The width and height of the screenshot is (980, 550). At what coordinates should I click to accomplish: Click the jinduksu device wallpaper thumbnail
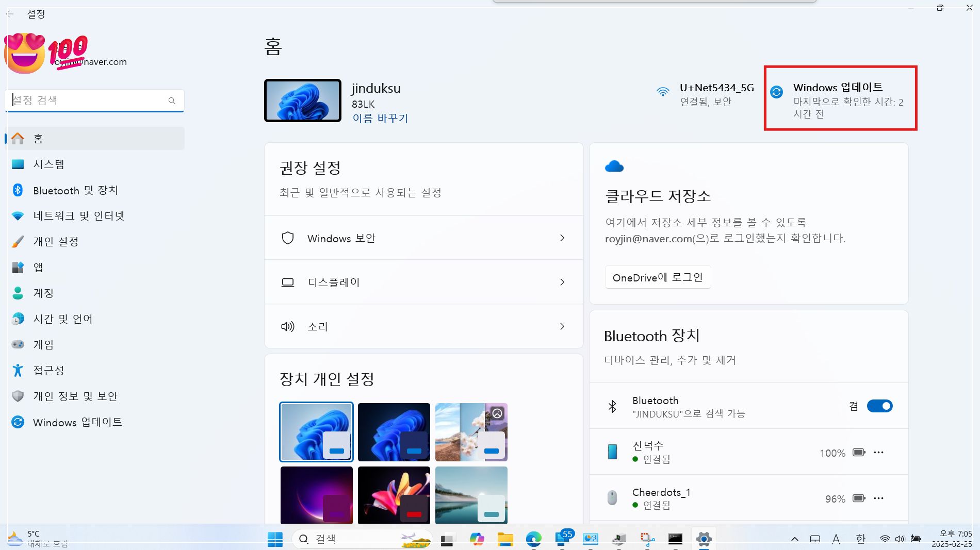tap(303, 101)
